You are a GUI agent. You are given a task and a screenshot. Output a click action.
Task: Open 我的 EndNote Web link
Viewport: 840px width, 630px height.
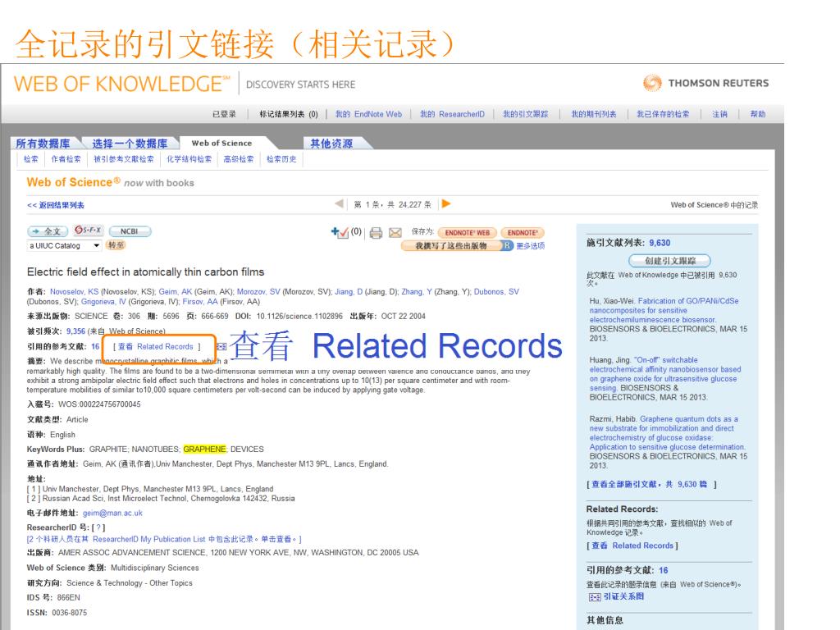[x=368, y=114]
